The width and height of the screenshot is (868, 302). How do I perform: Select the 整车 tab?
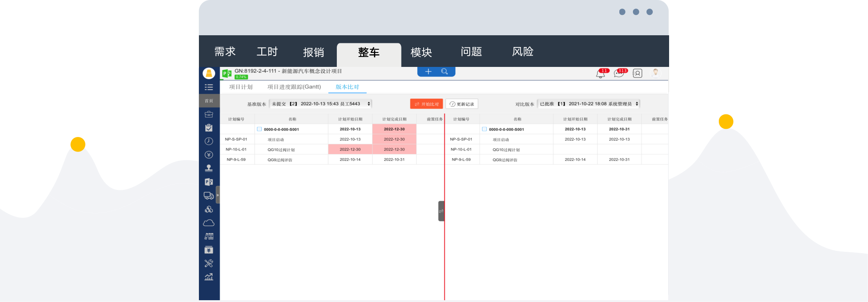369,55
